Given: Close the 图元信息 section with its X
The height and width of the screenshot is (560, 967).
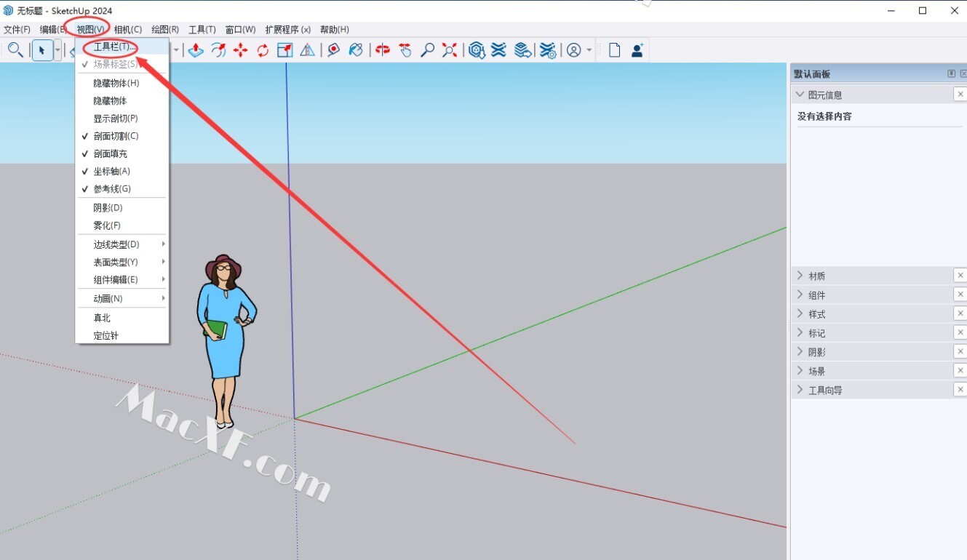Looking at the screenshot, I should click(960, 95).
